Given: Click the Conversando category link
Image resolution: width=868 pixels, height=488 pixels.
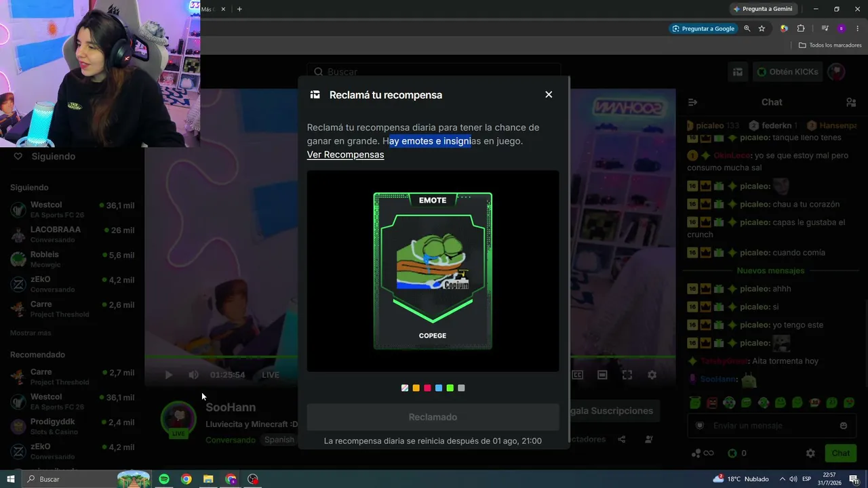Looking at the screenshot, I should click(x=231, y=440).
